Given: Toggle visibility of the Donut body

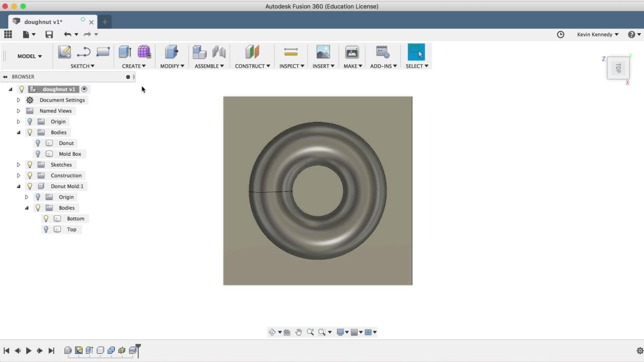Looking at the screenshot, I should pyautogui.click(x=38, y=143).
